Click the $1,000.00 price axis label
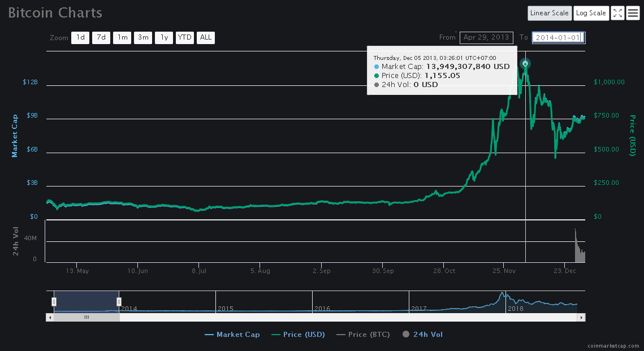 pos(609,82)
